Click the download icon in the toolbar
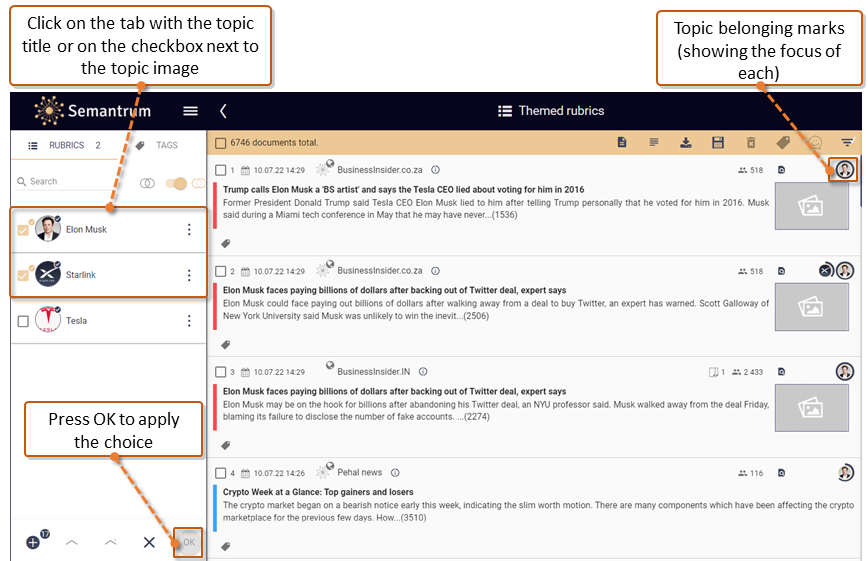This screenshot has width=868, height=561. 686,143
